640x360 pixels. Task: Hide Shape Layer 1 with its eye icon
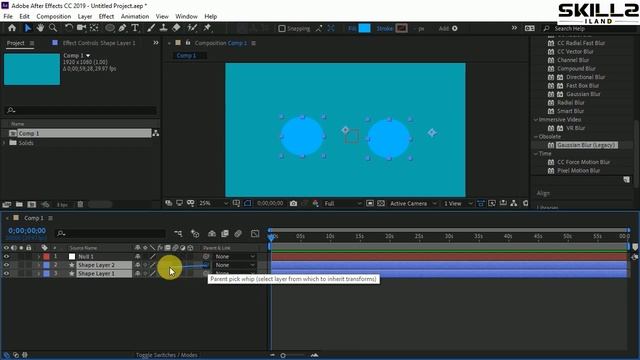click(6, 273)
